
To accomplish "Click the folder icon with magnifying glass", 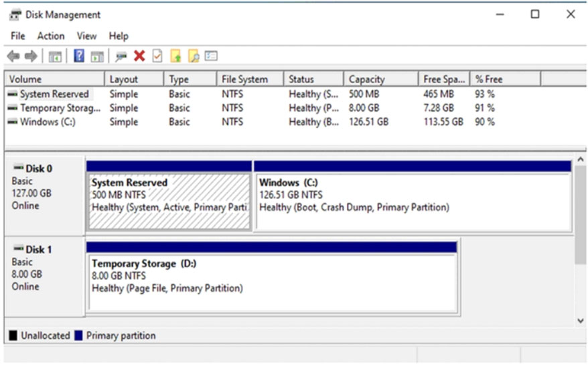I will [x=194, y=57].
